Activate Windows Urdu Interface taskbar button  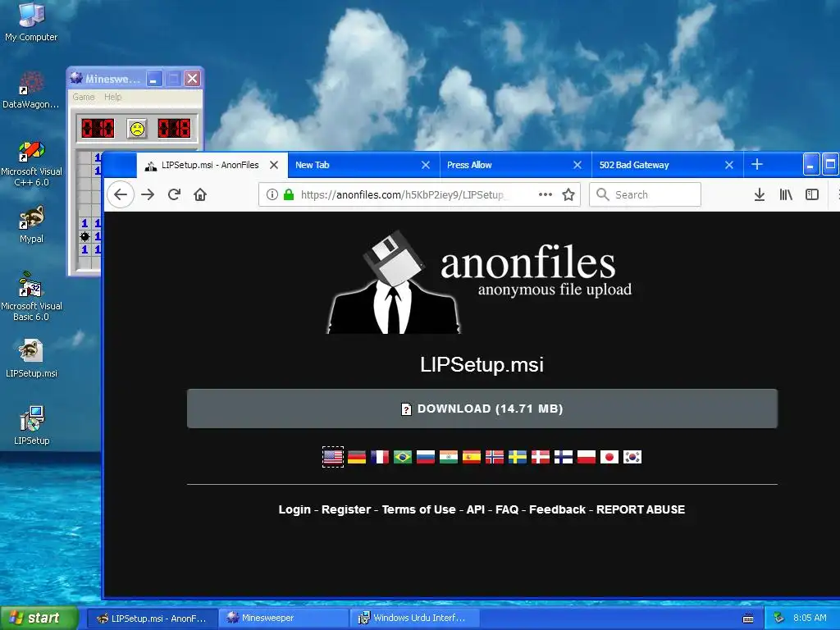pyautogui.click(x=413, y=618)
